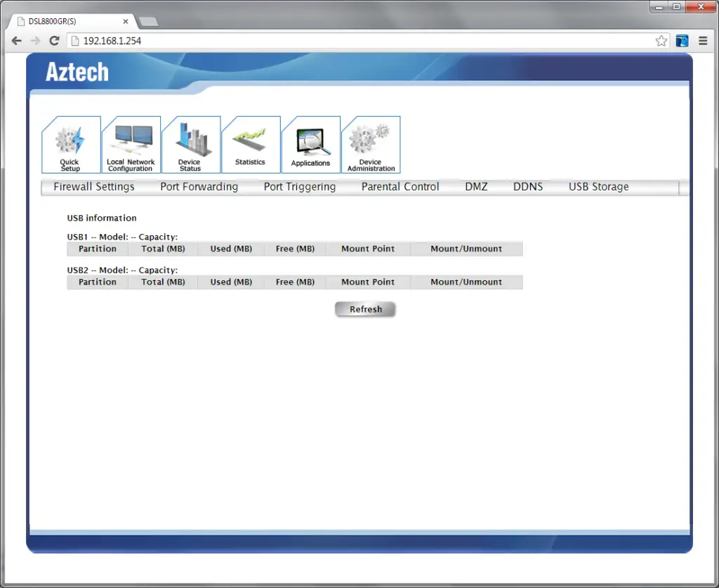Click USB2 Mount/Unmount column header
The width and height of the screenshot is (719, 588).
coord(466,282)
